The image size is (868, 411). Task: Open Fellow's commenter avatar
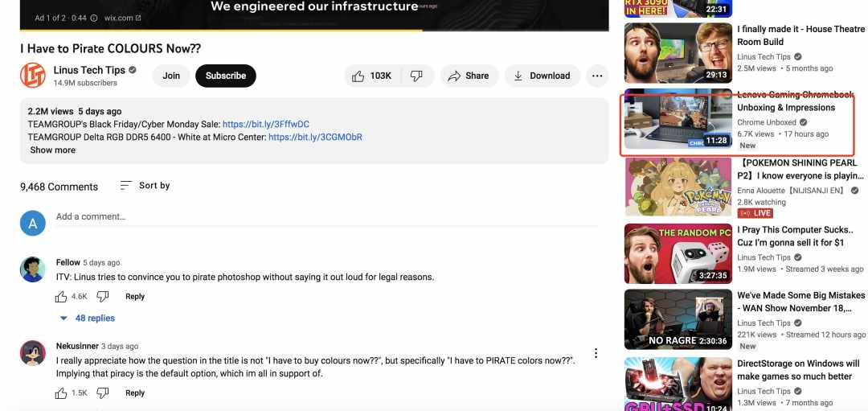click(33, 269)
